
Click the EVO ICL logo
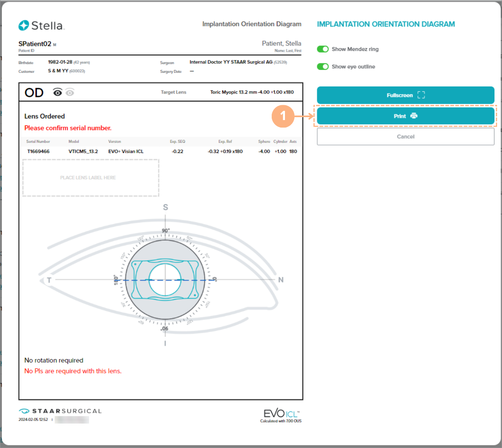281,413
